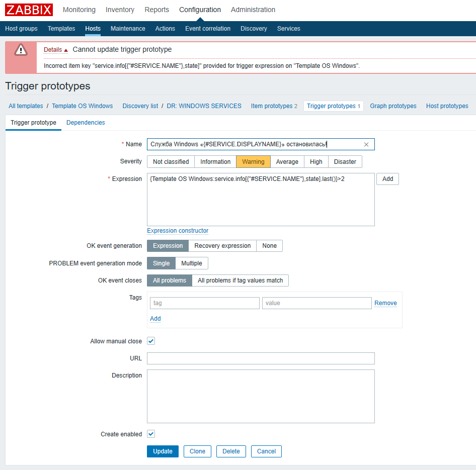This screenshot has height=470, width=476.
Task: Go to Discovery submenu
Action: click(x=254, y=29)
